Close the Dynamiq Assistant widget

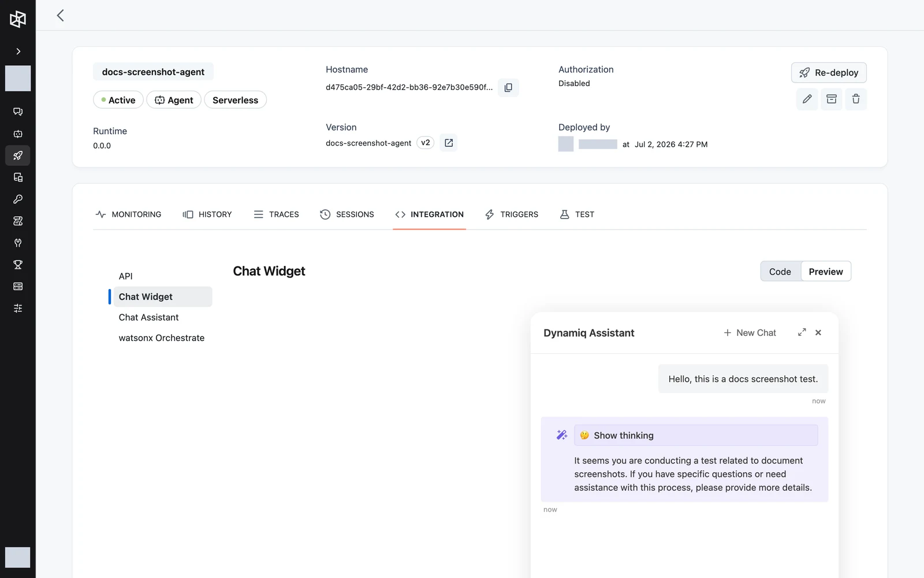click(x=818, y=332)
